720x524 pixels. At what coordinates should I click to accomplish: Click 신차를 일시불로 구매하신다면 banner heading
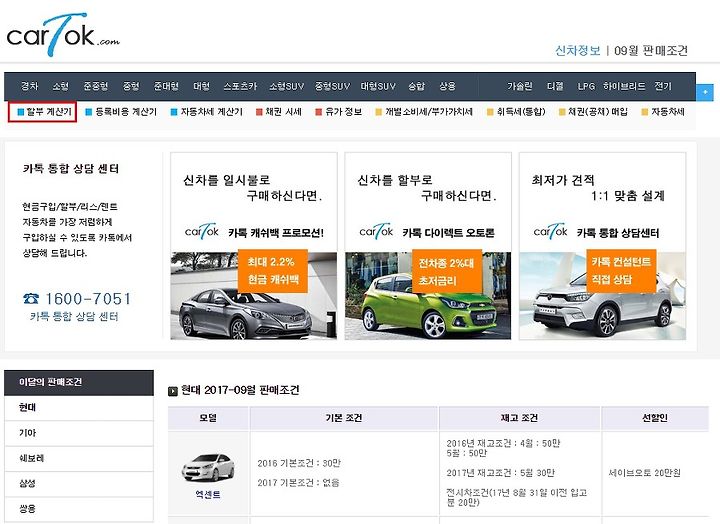(x=253, y=188)
